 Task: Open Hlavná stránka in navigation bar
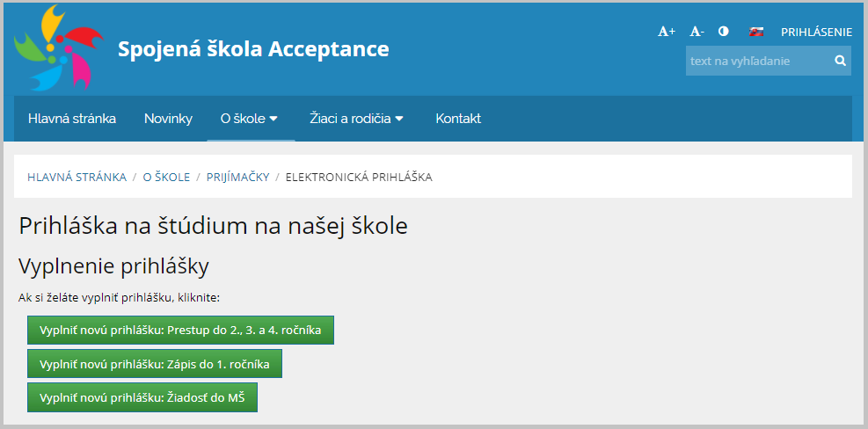pyautogui.click(x=72, y=119)
